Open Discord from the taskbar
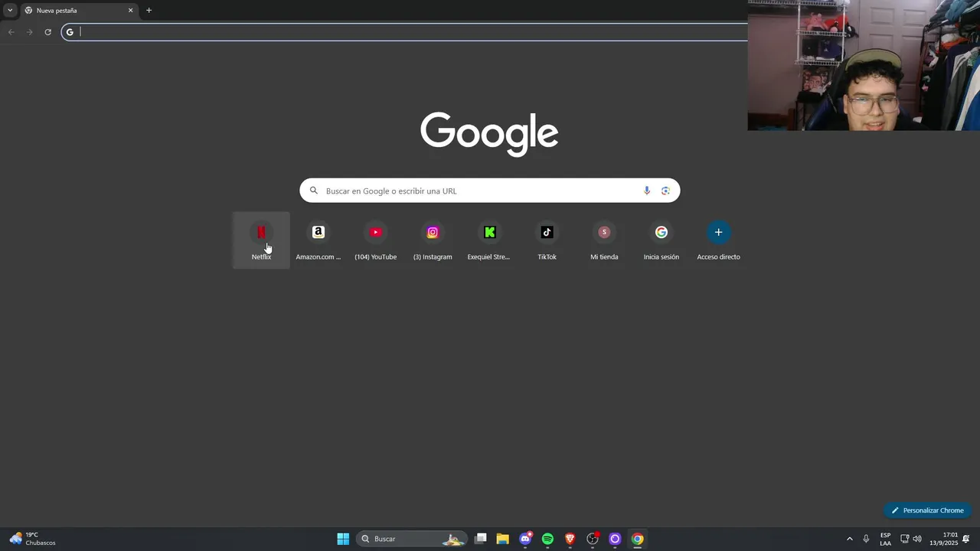 coord(525,539)
